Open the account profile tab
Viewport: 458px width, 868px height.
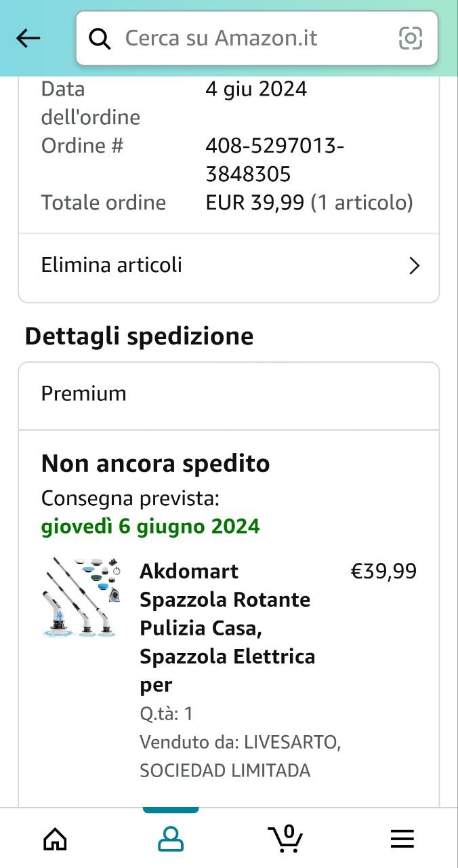click(x=171, y=839)
